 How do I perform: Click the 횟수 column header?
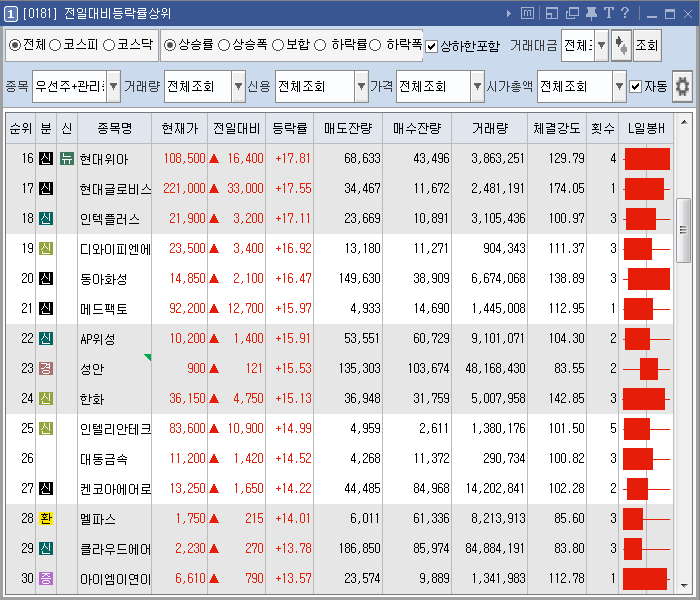pyautogui.click(x=603, y=129)
